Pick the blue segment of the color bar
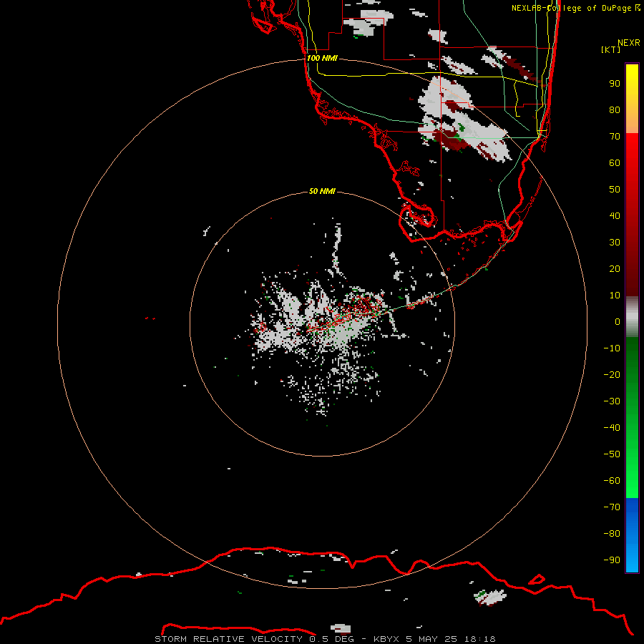This screenshot has width=644, height=644. (x=632, y=535)
